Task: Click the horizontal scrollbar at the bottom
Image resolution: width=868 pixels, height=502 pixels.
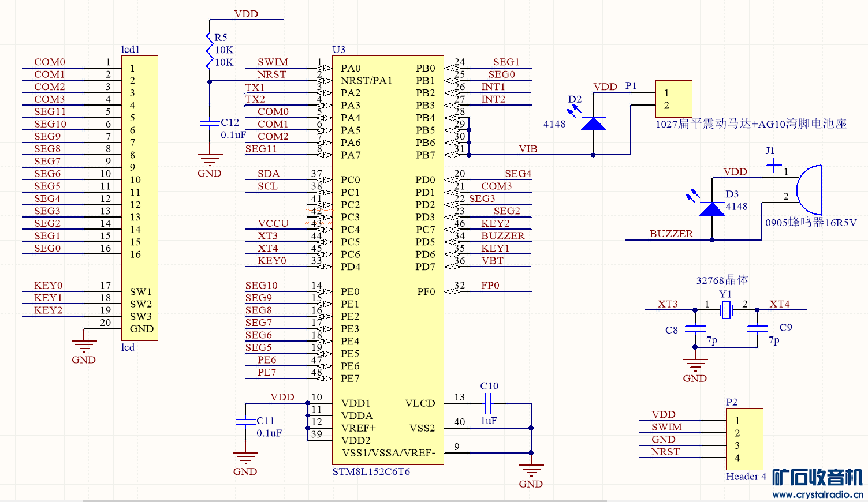Action: tap(347, 500)
